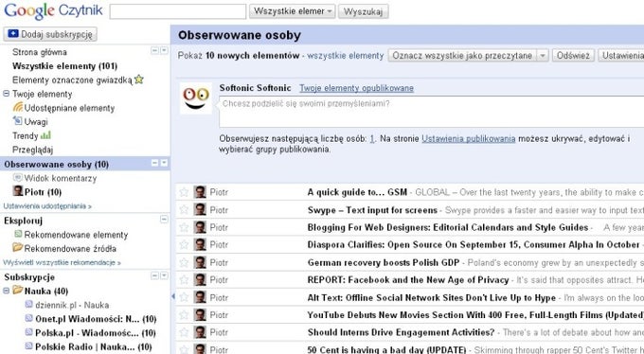The height and width of the screenshot is (354, 644).
Task: Star the "German recovery boosts Polish GDP" item
Action: tap(184, 262)
